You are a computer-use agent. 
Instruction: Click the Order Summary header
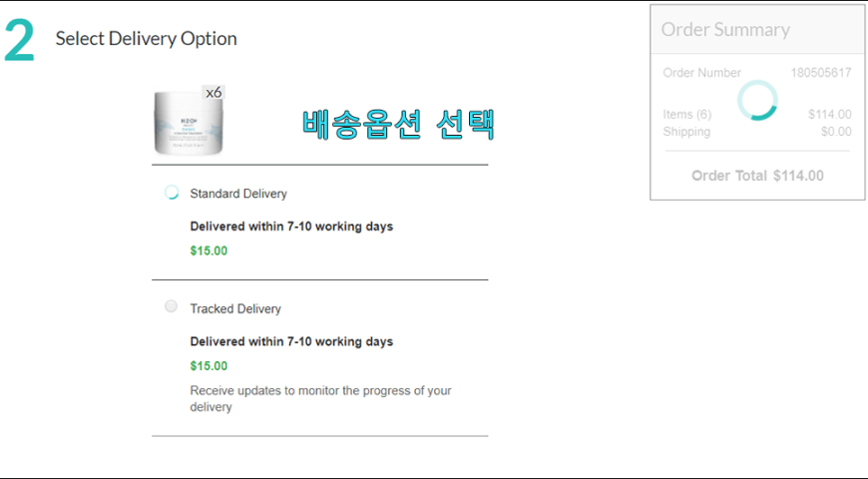[725, 29]
